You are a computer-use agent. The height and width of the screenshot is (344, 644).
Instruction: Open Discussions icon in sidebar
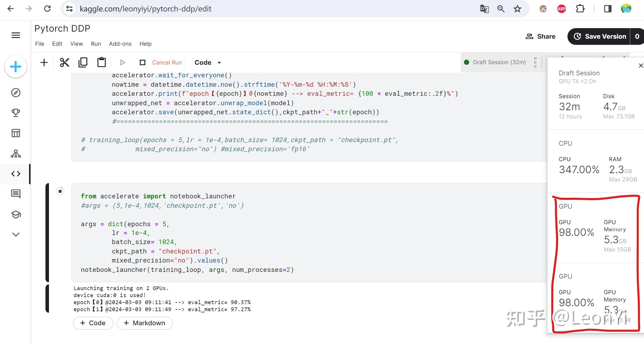point(16,194)
